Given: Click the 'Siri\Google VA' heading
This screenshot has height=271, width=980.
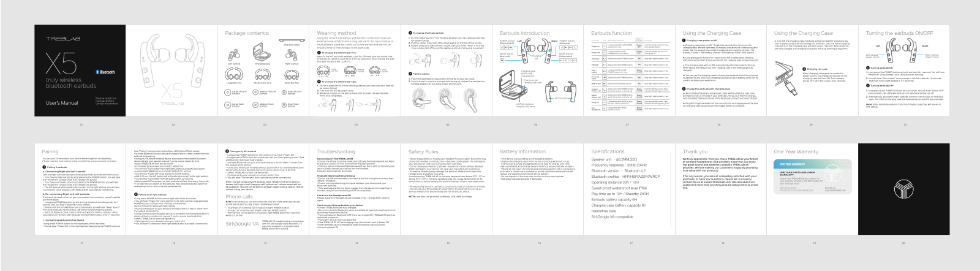Looking at the screenshot, I should click(242, 224).
